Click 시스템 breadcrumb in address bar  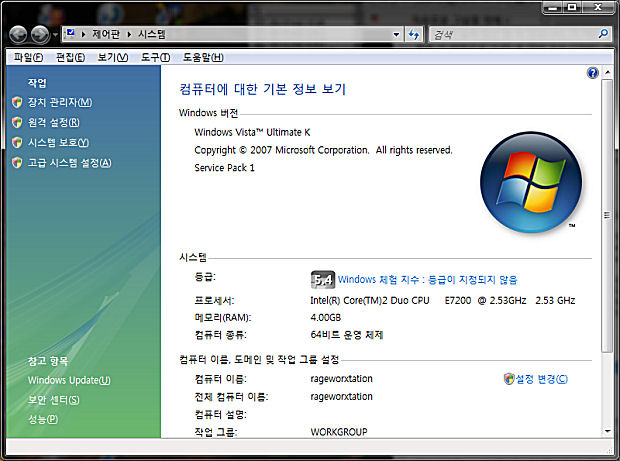[x=152, y=34]
